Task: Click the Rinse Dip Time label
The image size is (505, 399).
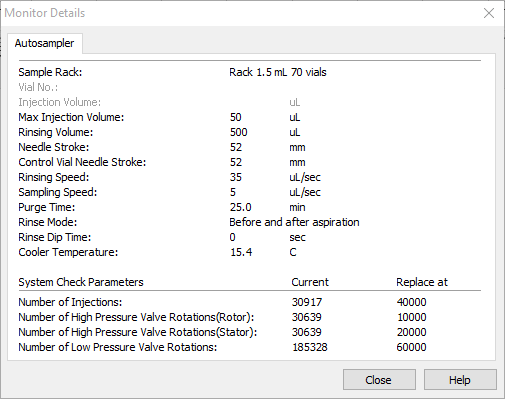Action: point(55,237)
